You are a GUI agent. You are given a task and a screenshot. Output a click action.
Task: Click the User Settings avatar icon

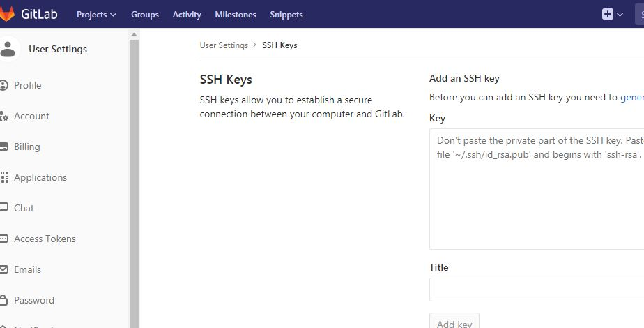8,49
